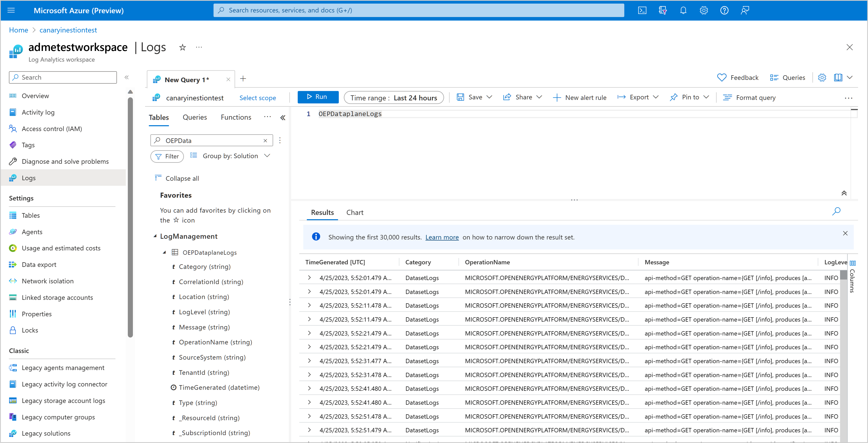The height and width of the screenshot is (443, 868).
Task: Open the portal hamburger menu
Action: (11, 10)
